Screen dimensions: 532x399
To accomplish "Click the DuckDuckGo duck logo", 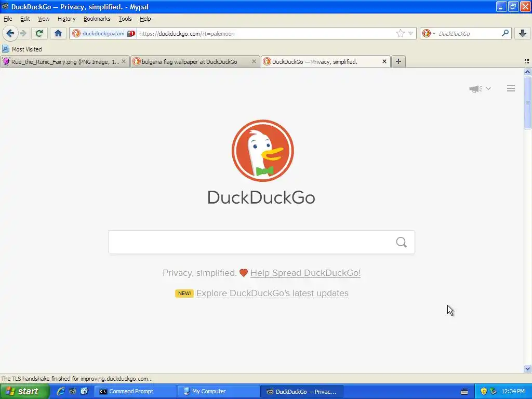I will [262, 151].
